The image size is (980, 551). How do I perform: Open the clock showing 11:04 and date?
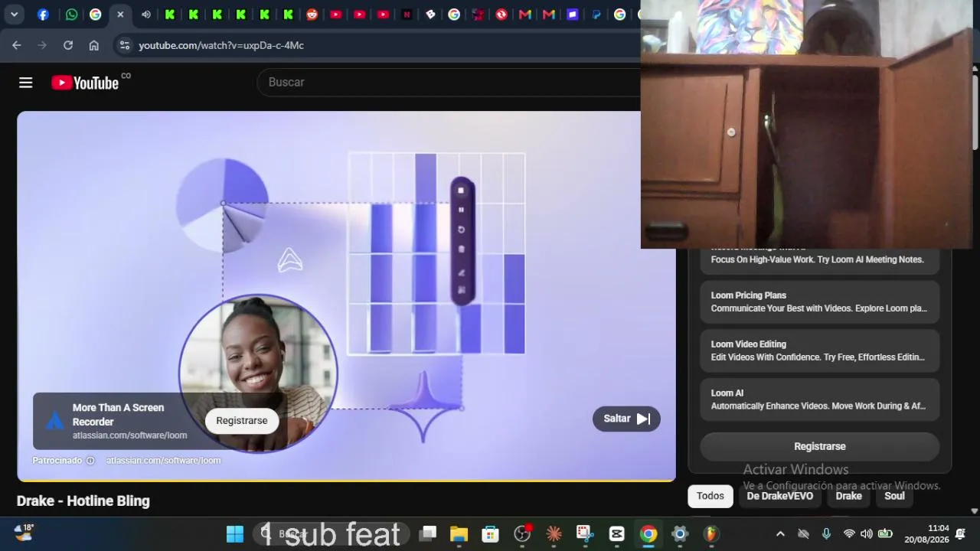pos(926,534)
